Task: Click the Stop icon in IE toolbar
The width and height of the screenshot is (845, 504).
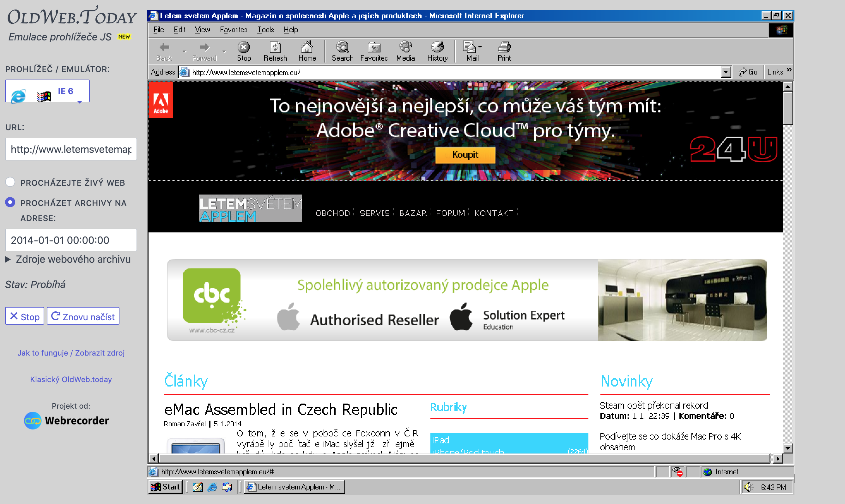Action: (x=244, y=48)
